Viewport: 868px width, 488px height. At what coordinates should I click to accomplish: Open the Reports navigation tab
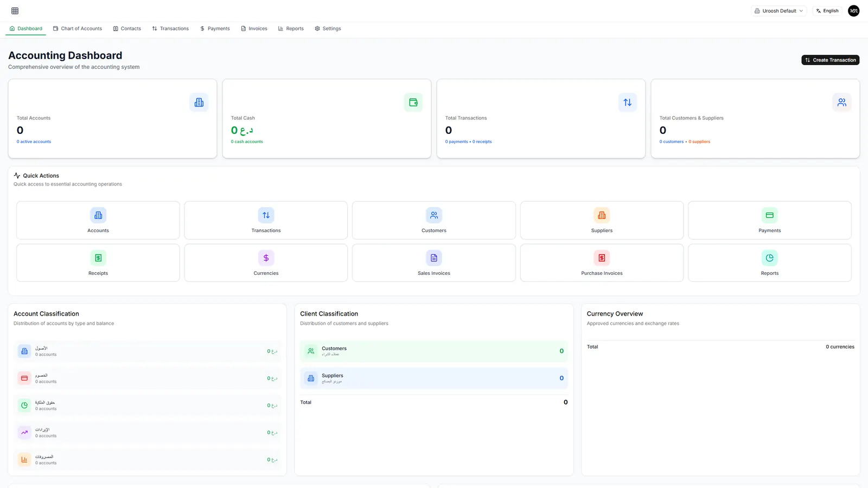point(291,29)
